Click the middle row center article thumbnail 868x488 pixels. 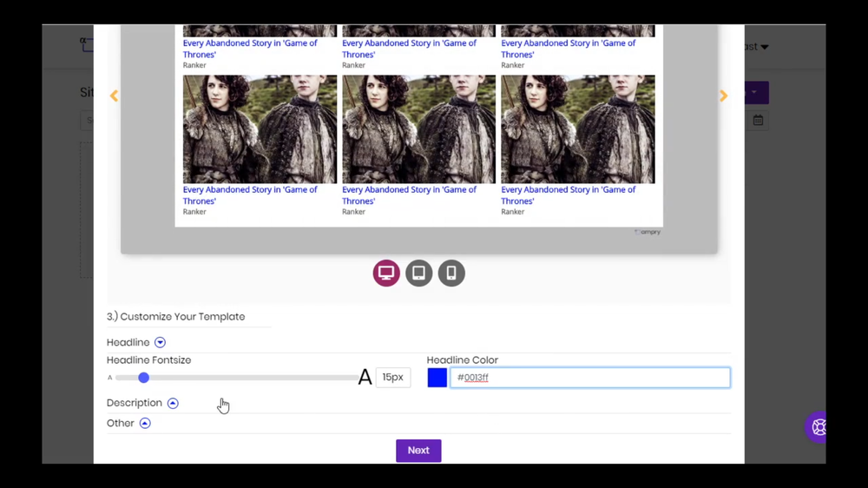(418, 129)
